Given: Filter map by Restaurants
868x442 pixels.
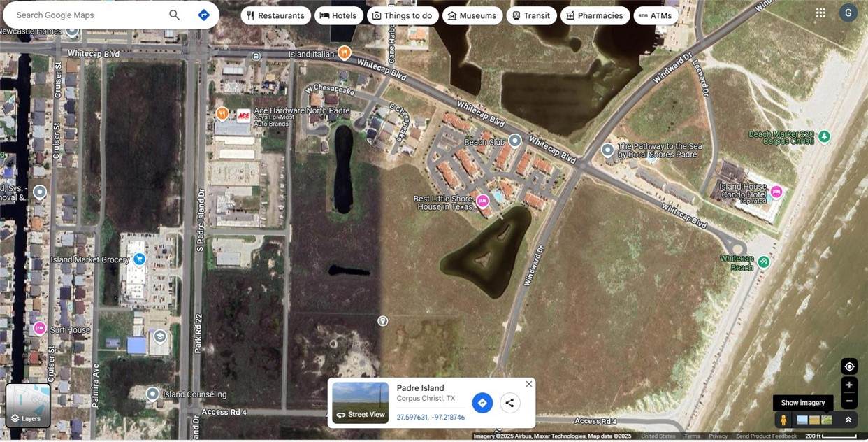Looking at the screenshot, I should click(x=275, y=15).
